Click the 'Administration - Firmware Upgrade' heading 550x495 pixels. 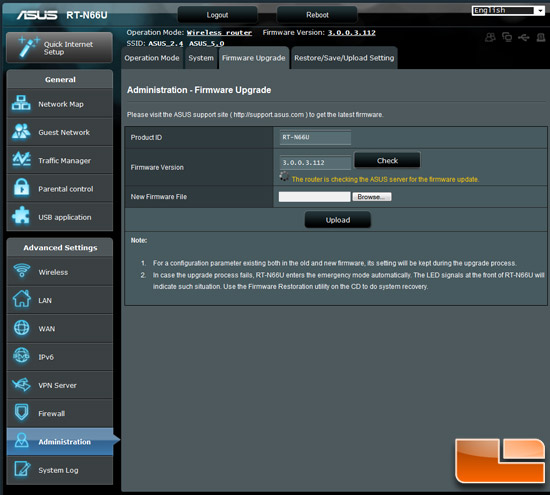pos(199,90)
